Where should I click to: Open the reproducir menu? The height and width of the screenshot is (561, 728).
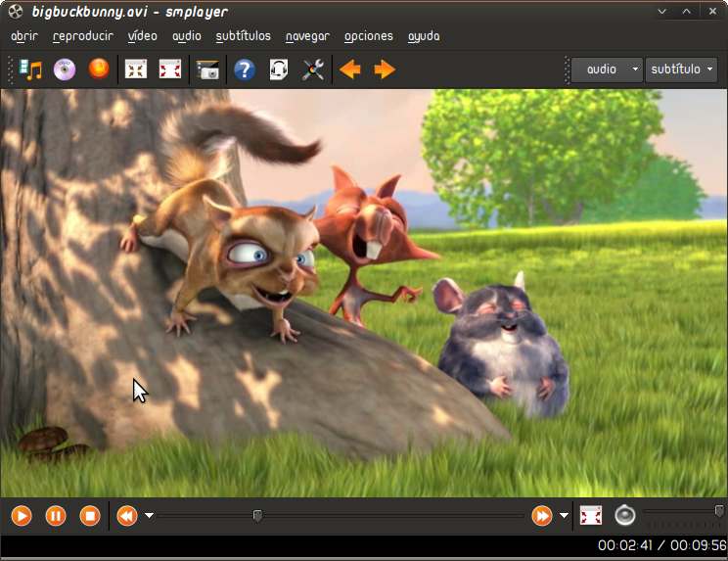83,36
